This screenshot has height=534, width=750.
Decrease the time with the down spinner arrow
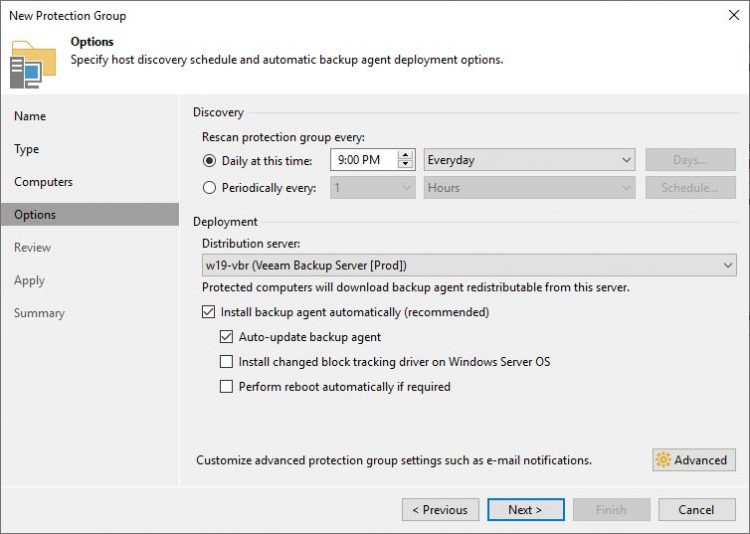405,164
